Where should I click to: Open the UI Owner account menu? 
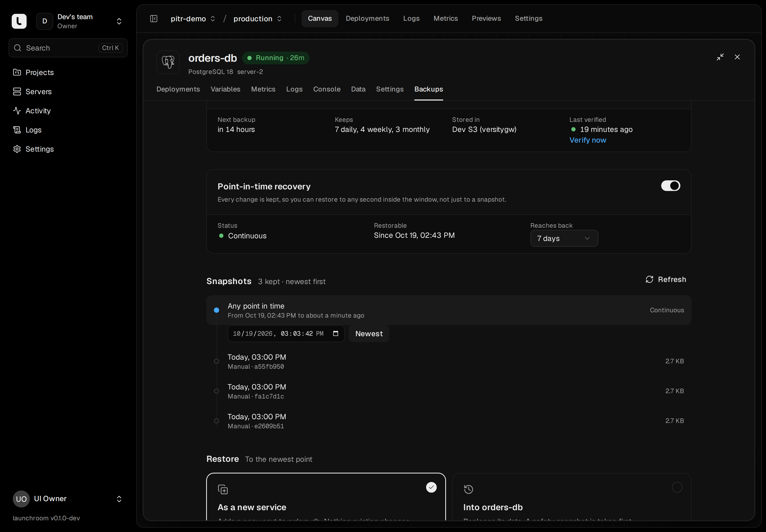[x=68, y=499]
